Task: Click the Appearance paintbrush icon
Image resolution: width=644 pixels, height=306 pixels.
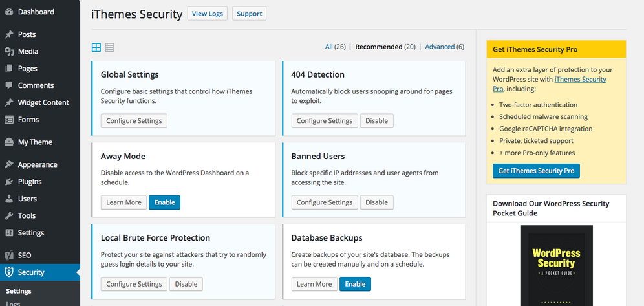Action: coord(9,165)
